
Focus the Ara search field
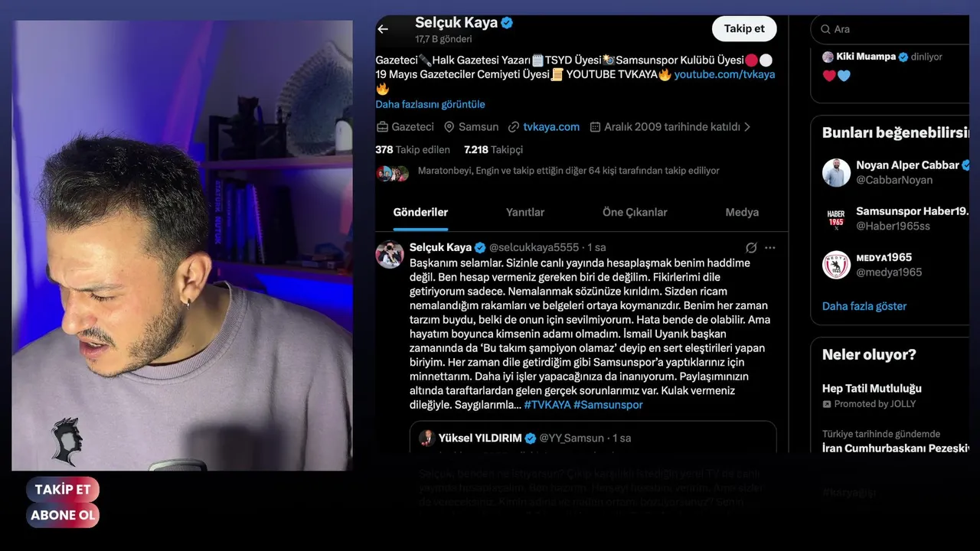point(892,29)
